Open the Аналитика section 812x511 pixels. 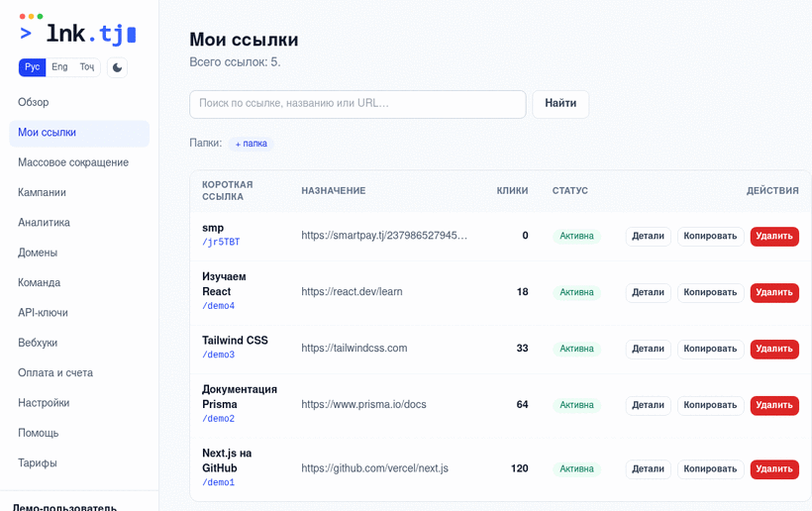pos(79,223)
